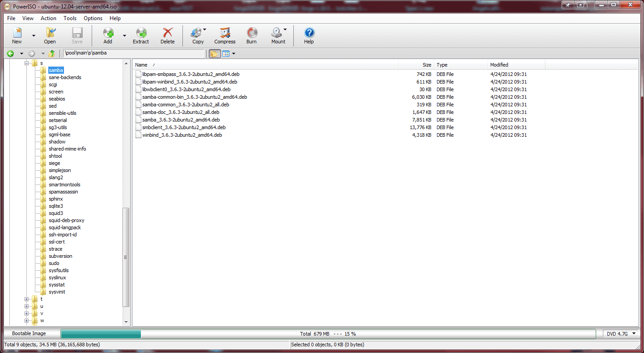This screenshot has height=353, width=644.
Task: Select libwbclient0_3.6.3-2ubuntu2_amd64.deb
Action: click(x=186, y=89)
